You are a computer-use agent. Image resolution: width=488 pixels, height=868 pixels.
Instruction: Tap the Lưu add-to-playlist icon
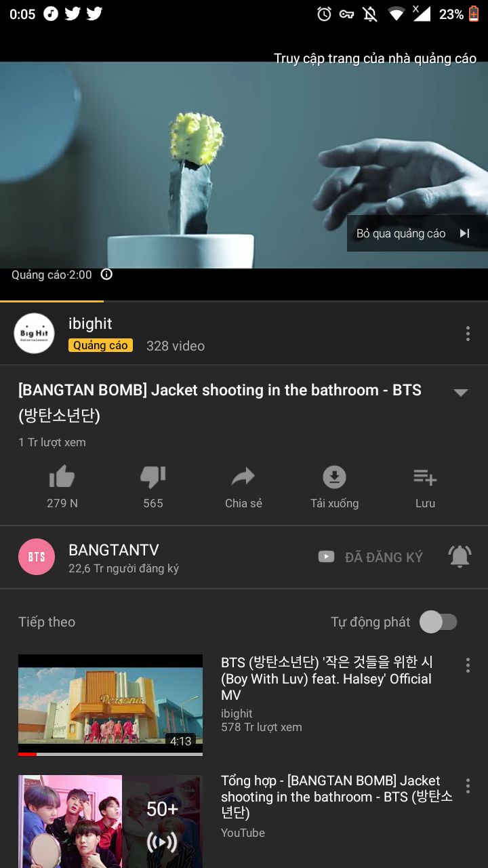(425, 477)
